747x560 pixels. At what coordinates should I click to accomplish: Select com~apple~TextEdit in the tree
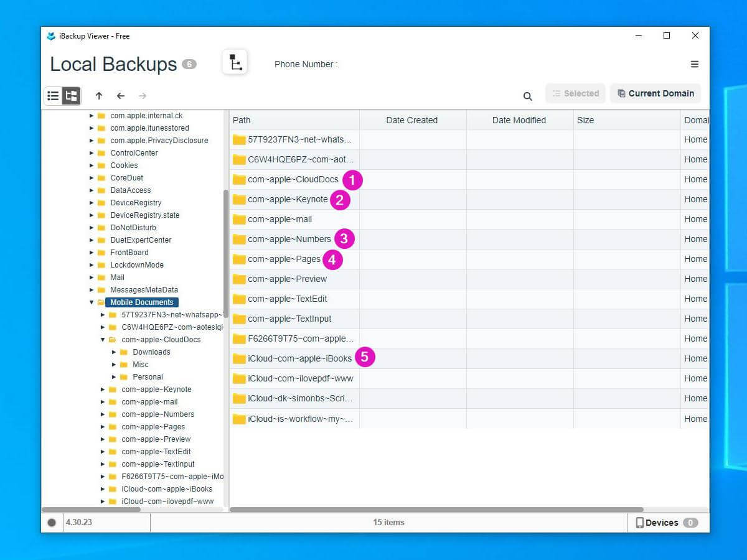[x=156, y=452]
